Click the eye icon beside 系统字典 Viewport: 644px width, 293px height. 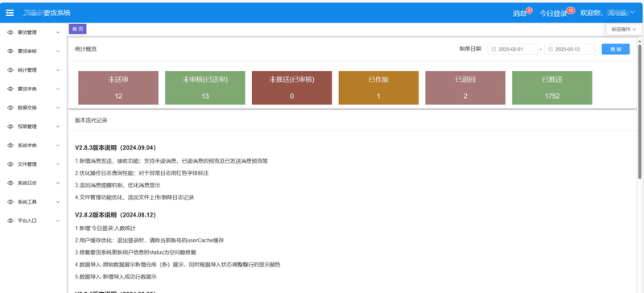(10, 145)
